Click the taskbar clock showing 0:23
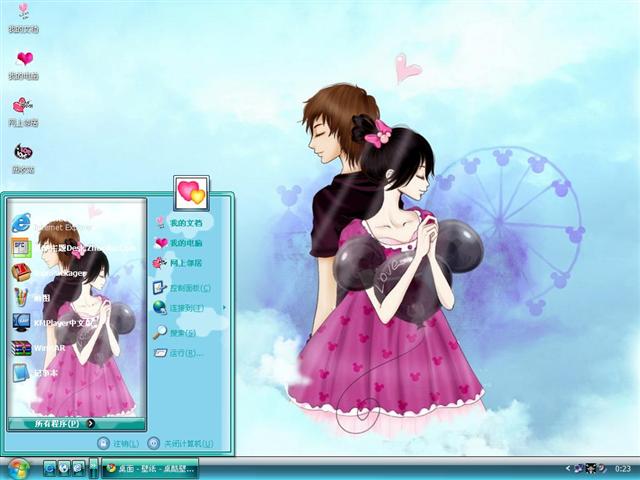Screen dimensions: 640x480 point(622,469)
